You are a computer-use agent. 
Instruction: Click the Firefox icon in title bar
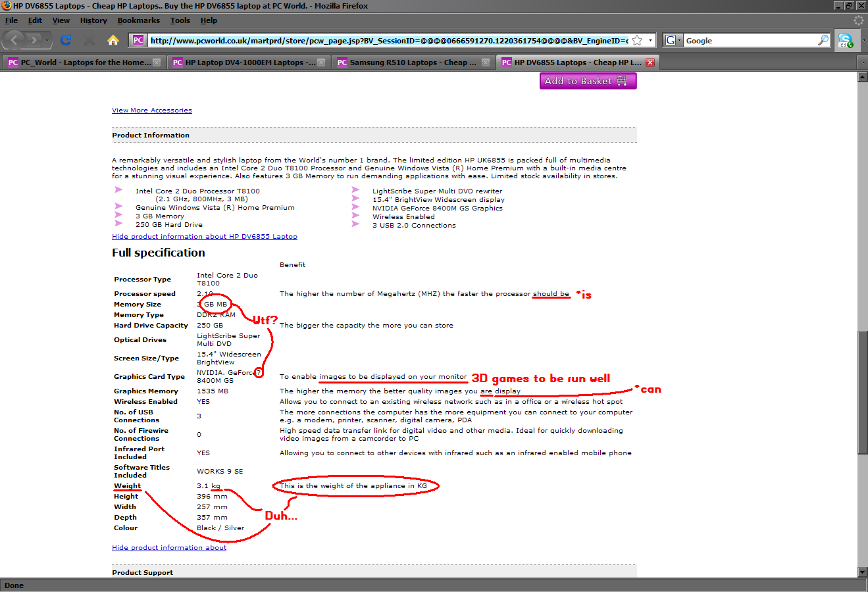(7, 6)
